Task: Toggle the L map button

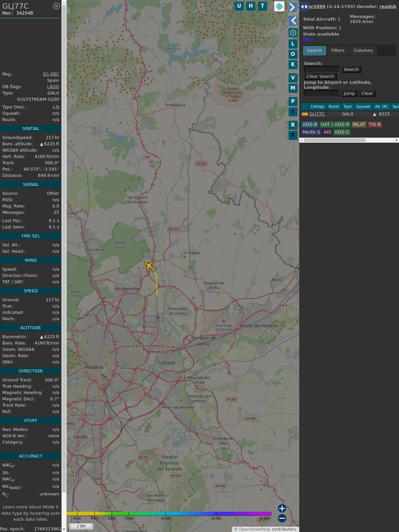Action: click(x=293, y=44)
